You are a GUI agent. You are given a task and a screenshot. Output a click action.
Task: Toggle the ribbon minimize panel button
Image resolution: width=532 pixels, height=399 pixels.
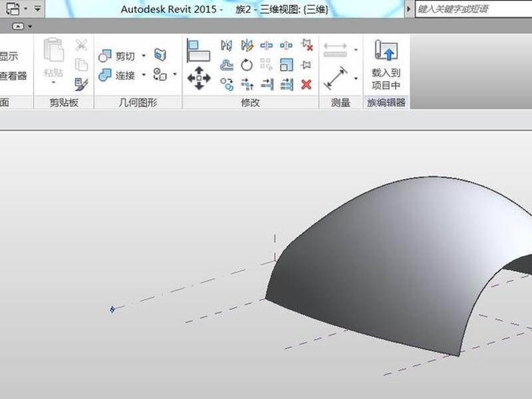[18, 26]
